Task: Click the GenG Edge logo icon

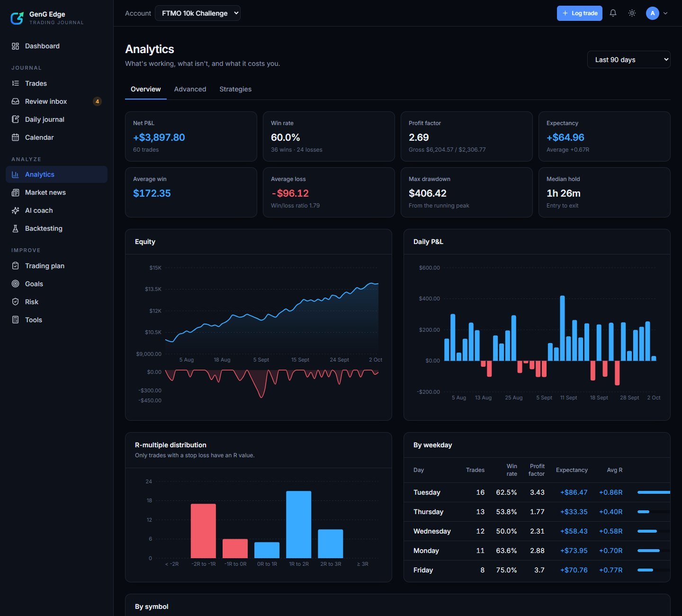Action: (x=17, y=18)
